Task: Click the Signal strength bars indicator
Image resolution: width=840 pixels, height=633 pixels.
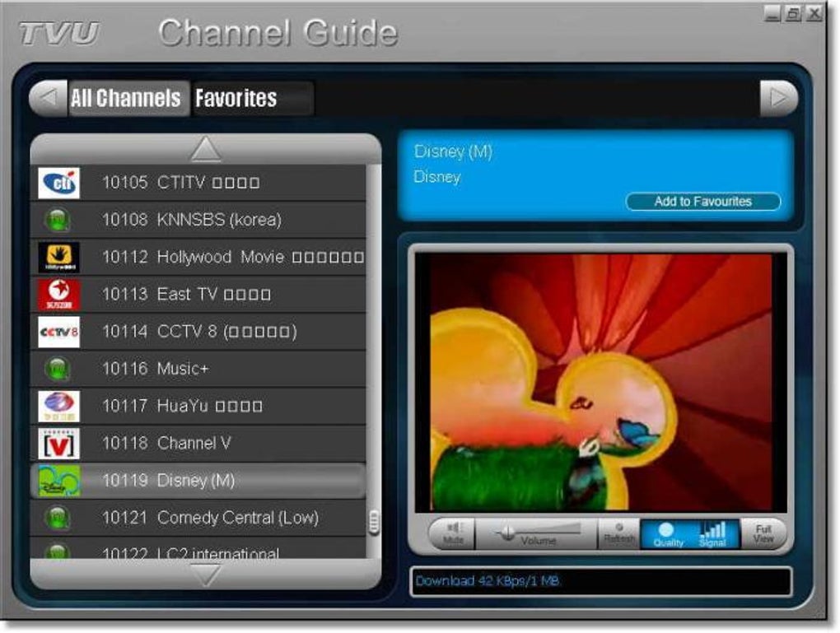Action: tap(713, 534)
